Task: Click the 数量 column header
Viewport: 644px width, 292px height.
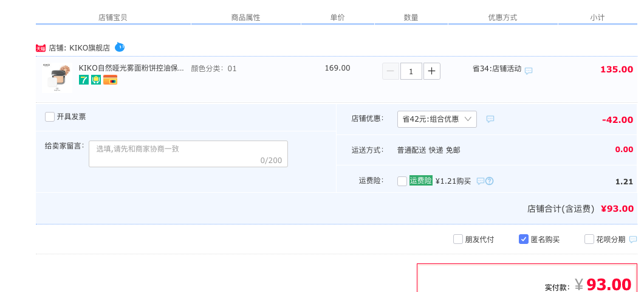Action: [x=411, y=18]
